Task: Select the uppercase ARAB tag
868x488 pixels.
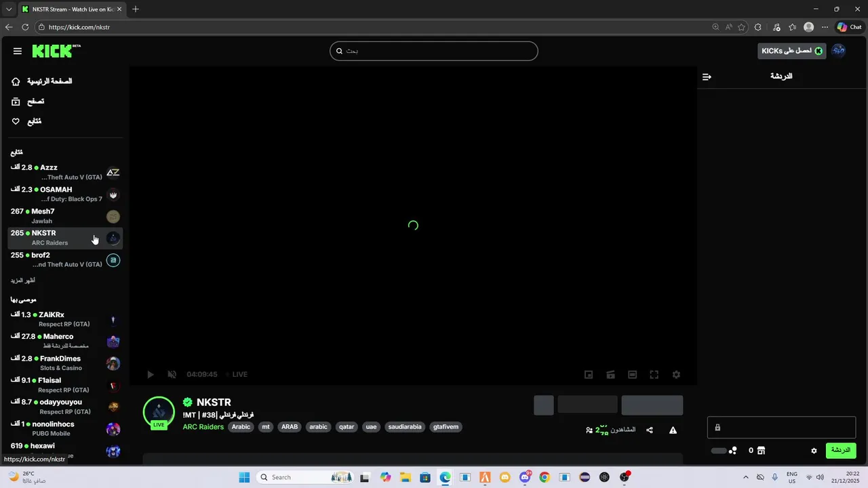Action: tap(290, 427)
